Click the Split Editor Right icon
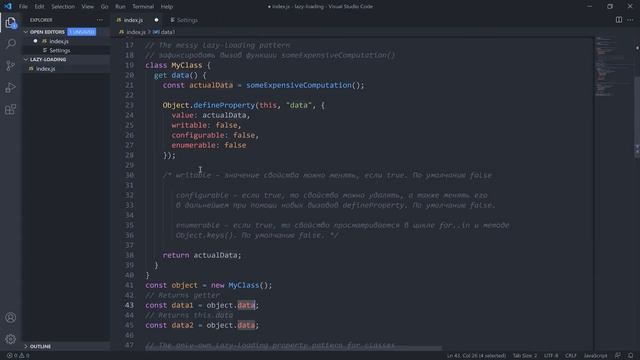The image size is (640, 360). coord(619,20)
